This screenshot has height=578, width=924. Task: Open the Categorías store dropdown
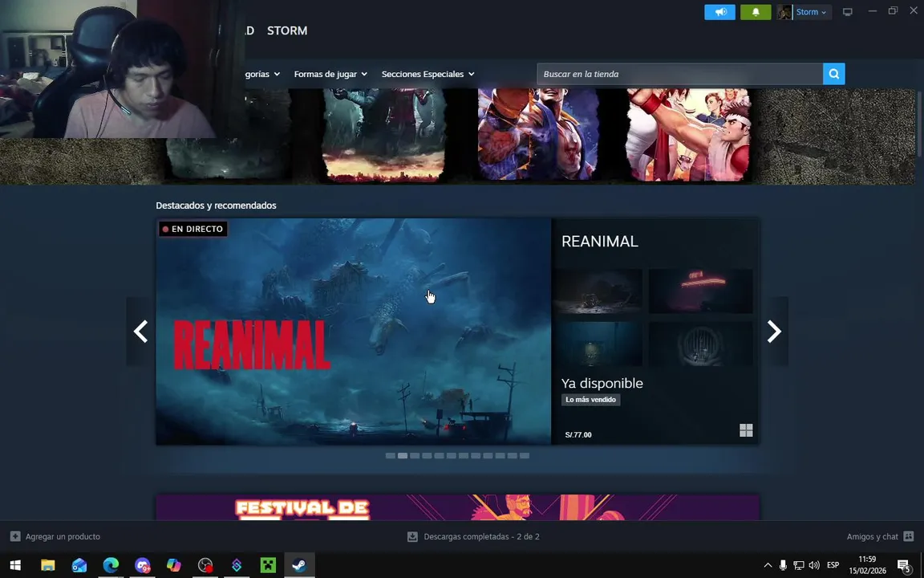[262, 74]
